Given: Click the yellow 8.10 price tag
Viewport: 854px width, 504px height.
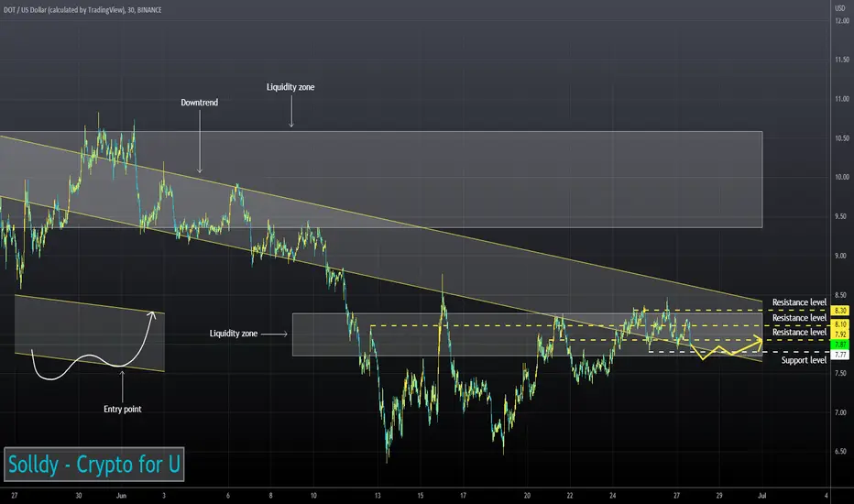Looking at the screenshot, I should (840, 324).
